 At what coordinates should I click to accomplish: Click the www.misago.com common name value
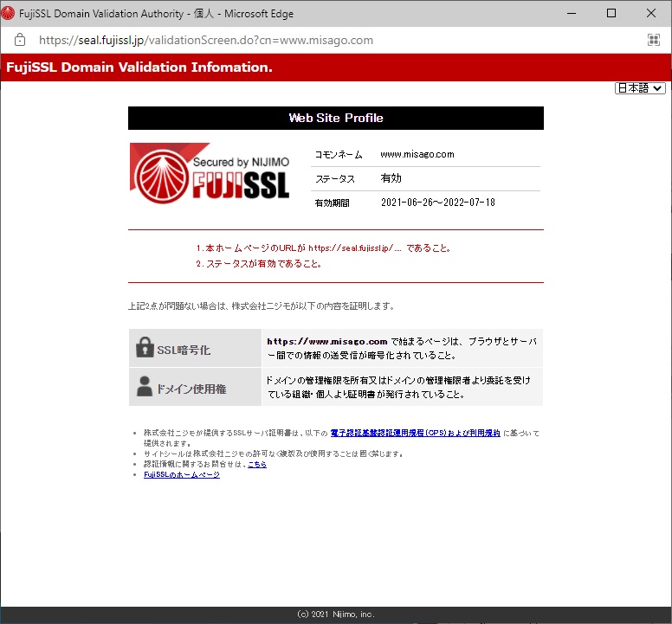(x=417, y=155)
